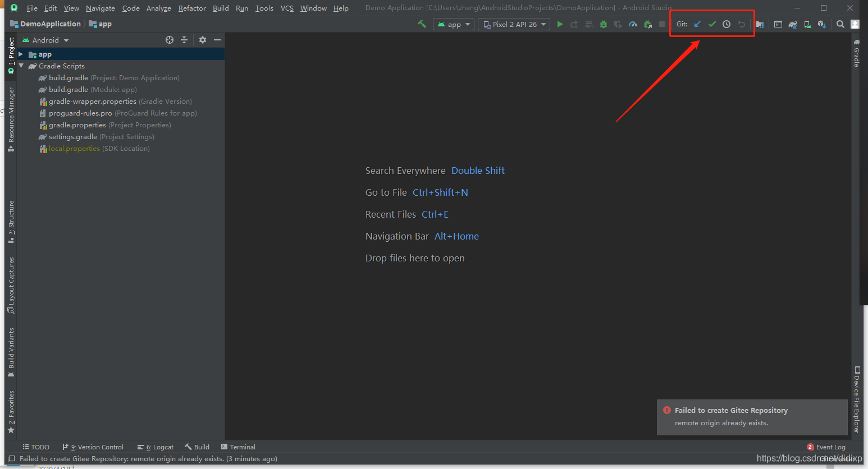Viewport: 868px width, 469px height.
Task: Open the run configuration dropdown showing app
Action: pyautogui.click(x=453, y=24)
